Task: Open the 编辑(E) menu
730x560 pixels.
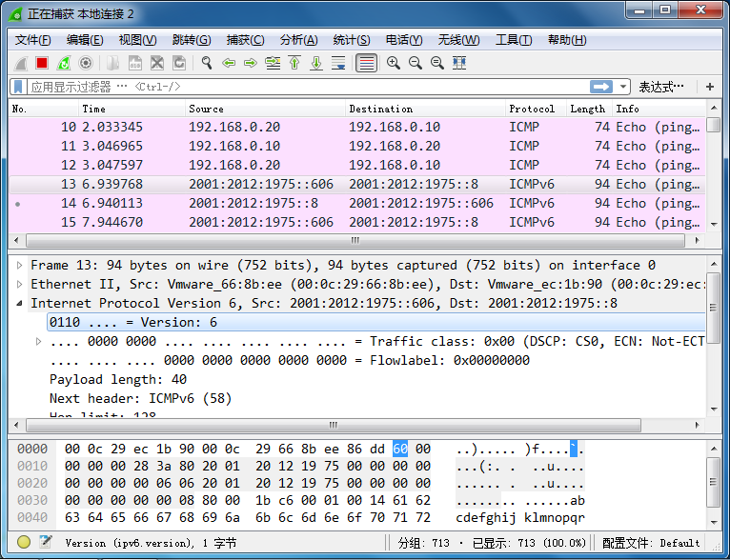Action: [x=85, y=40]
